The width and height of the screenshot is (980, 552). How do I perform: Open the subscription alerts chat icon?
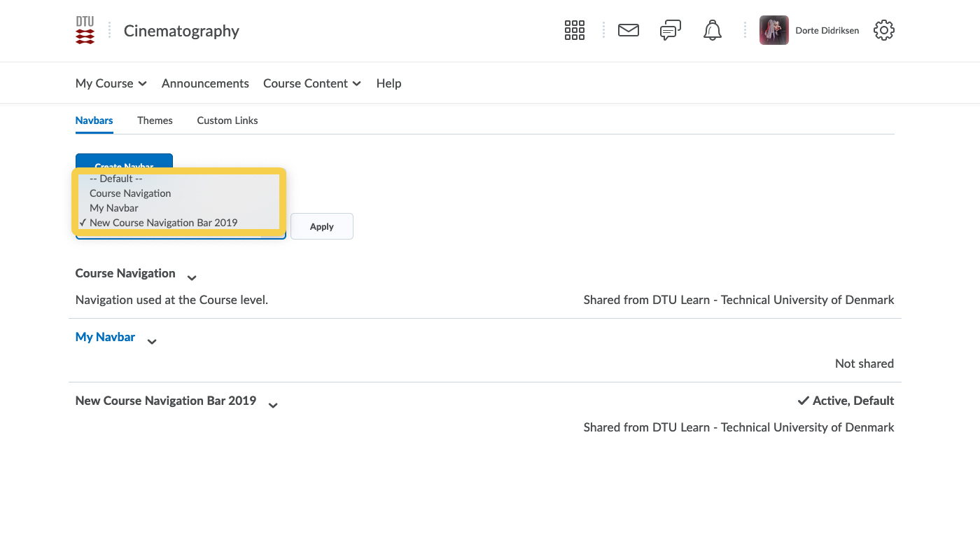coord(670,30)
